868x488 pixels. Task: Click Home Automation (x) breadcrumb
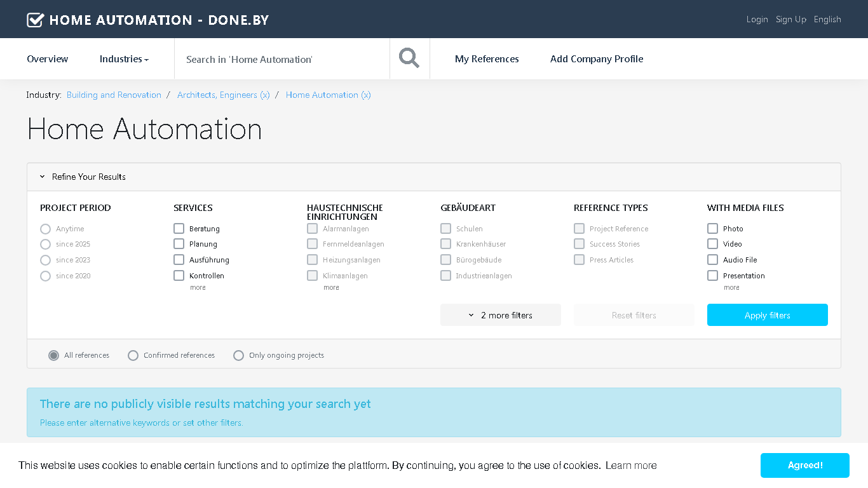[x=329, y=95]
